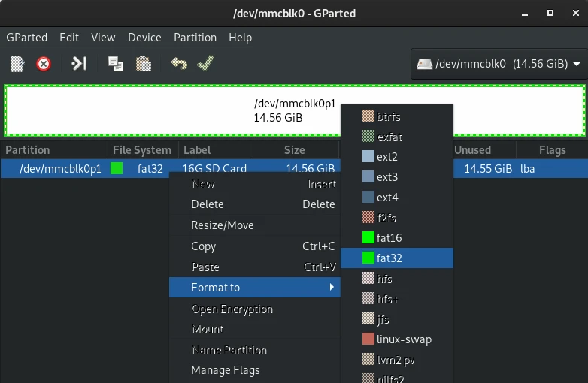This screenshot has height=383, width=588.
Task: Click the copy partition toolbar icon
Action: (116, 64)
